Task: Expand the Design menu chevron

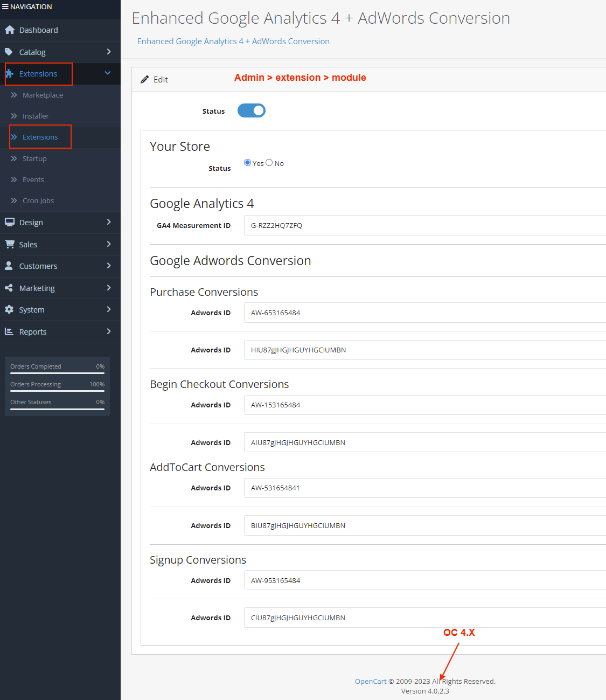Action: [x=109, y=222]
